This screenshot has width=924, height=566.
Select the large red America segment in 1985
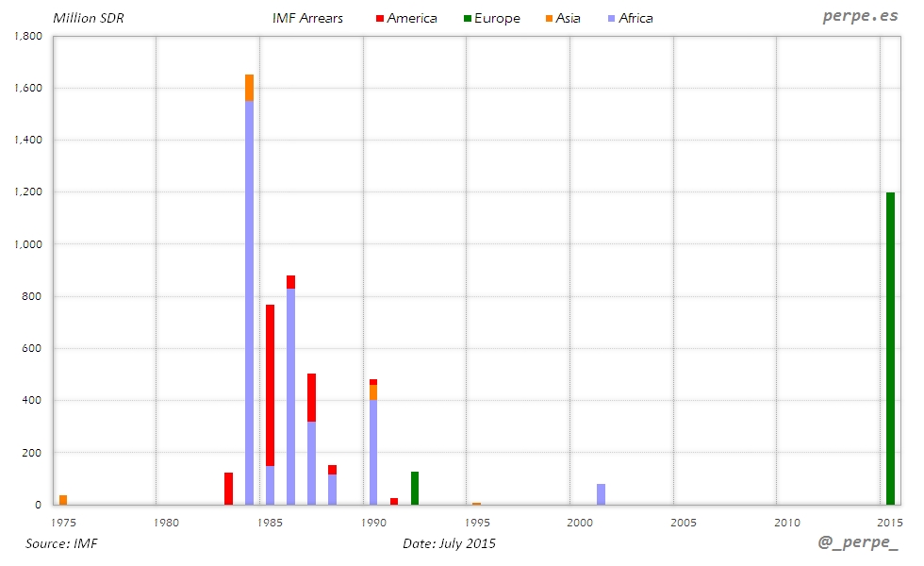[270, 385]
